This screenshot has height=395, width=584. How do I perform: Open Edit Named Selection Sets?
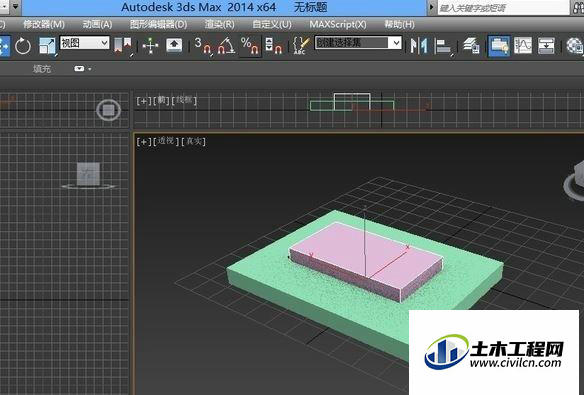click(301, 45)
